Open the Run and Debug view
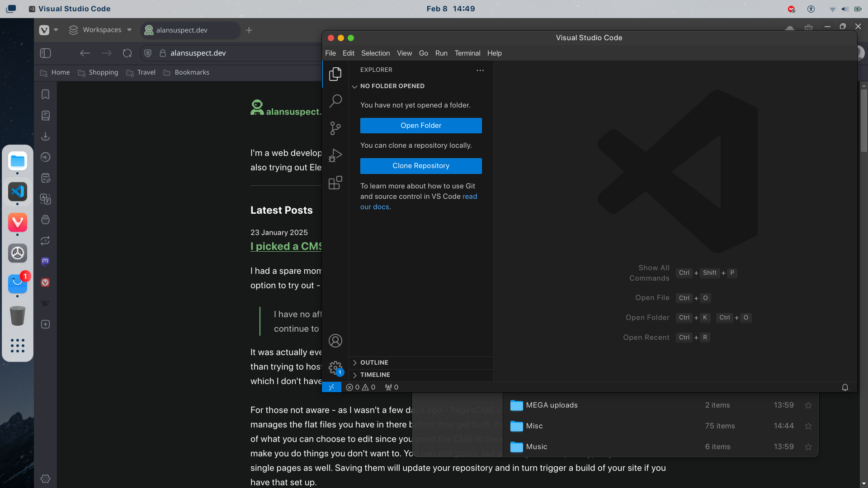The width and height of the screenshot is (868, 488). pos(335,155)
